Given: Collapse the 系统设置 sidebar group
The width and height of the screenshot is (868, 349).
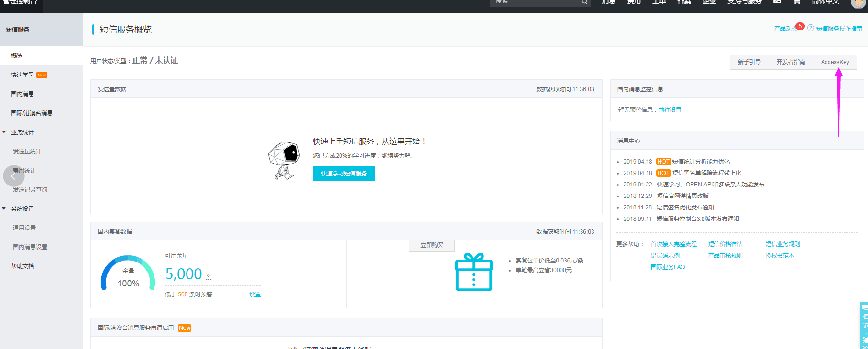Looking at the screenshot, I should tap(4, 209).
